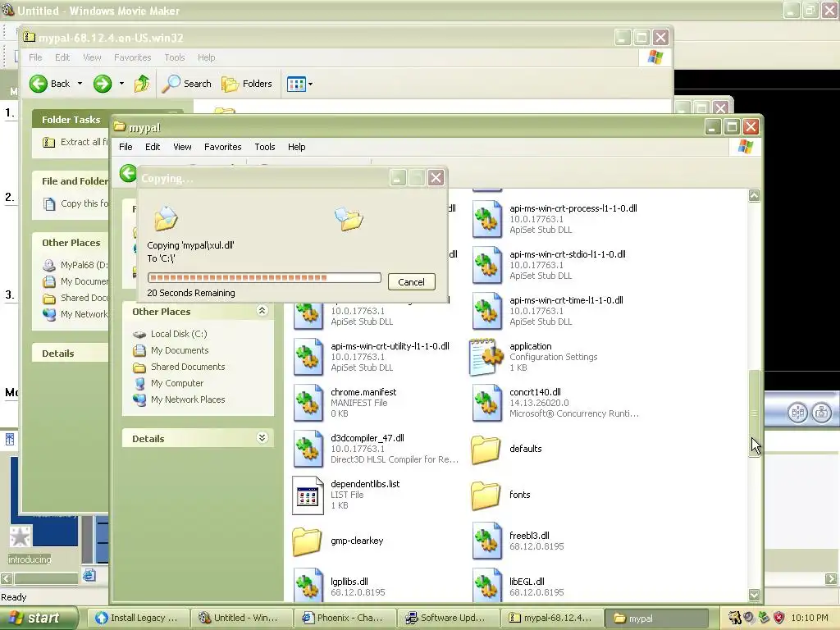Select freebl3.dll file icon
The image size is (840, 630).
pos(486,541)
